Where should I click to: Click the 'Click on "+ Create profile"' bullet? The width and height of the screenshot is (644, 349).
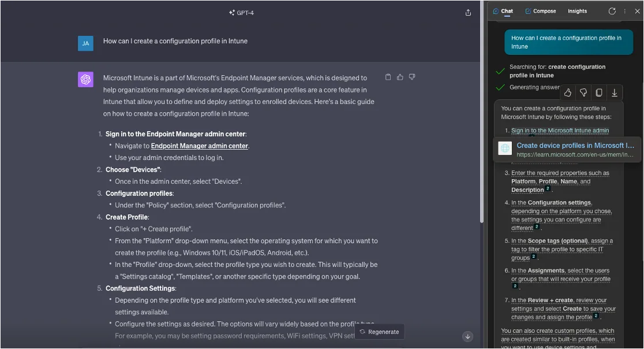(153, 229)
